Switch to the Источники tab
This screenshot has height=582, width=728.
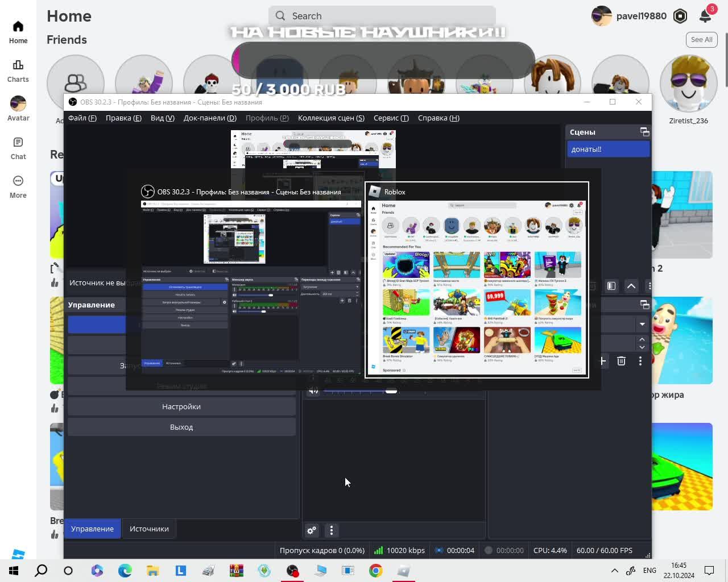point(149,529)
